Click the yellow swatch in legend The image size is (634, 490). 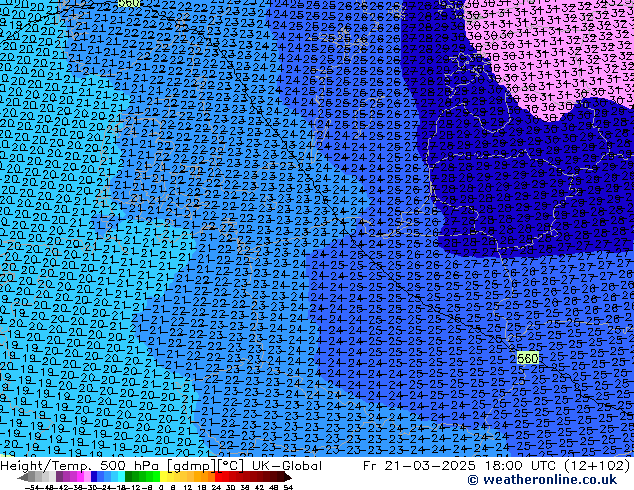pyautogui.click(x=163, y=477)
